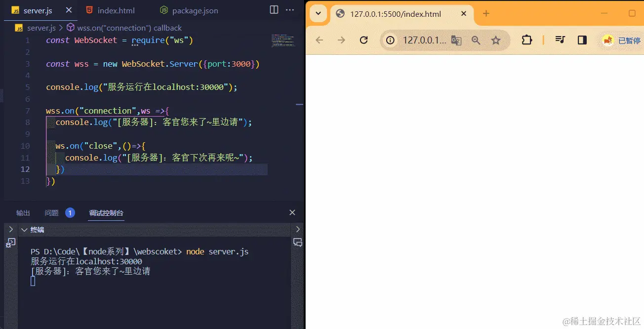Click code line 'const WebSocket = require("ws")'
The width and height of the screenshot is (644, 329).
(119, 40)
